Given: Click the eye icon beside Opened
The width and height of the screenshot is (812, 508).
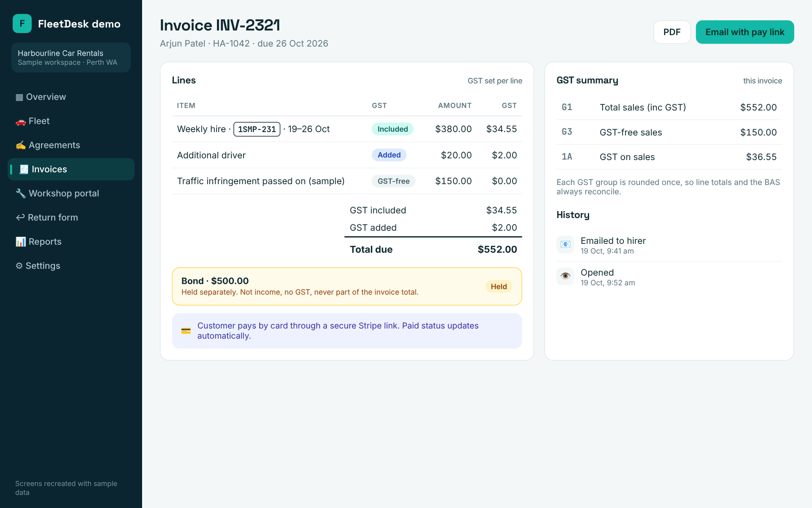Looking at the screenshot, I should tap(565, 276).
